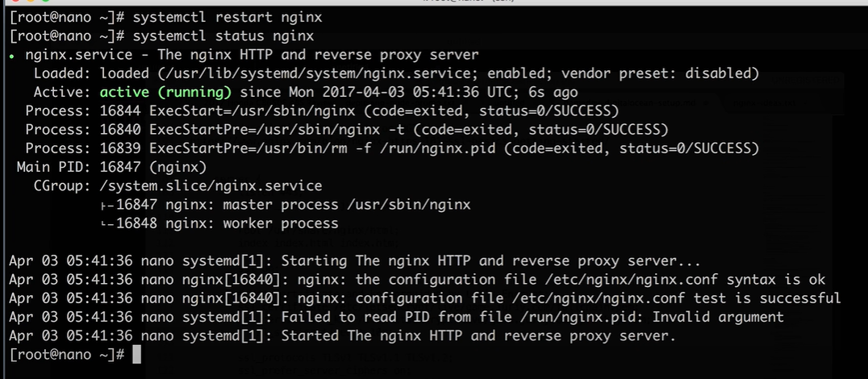Click 'test is successful' log message

tap(766, 299)
